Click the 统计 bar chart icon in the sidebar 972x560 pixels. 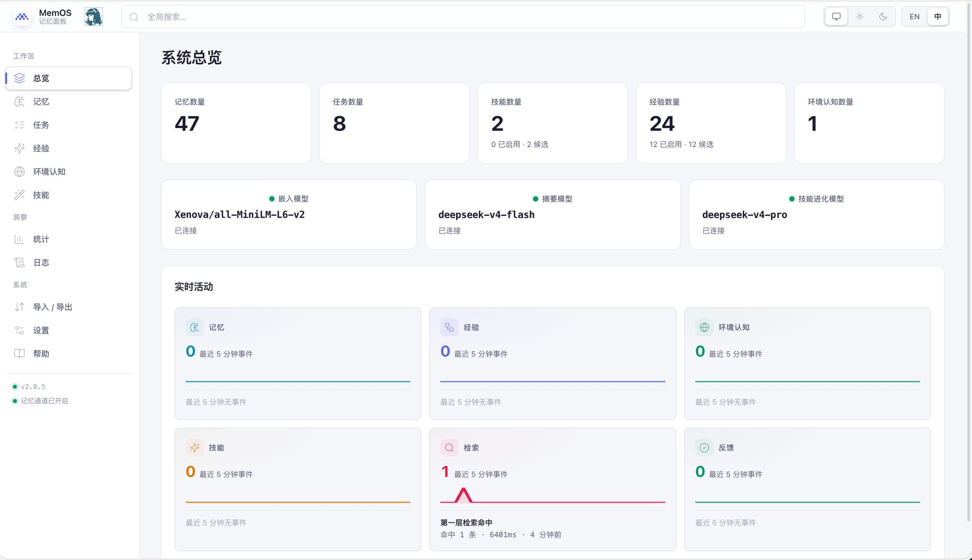pos(19,239)
